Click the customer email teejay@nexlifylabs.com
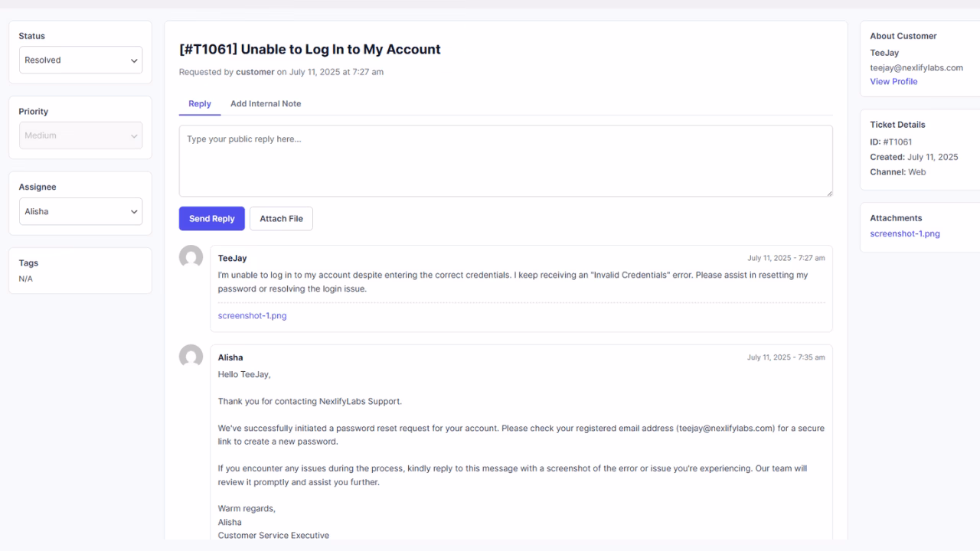 click(918, 67)
